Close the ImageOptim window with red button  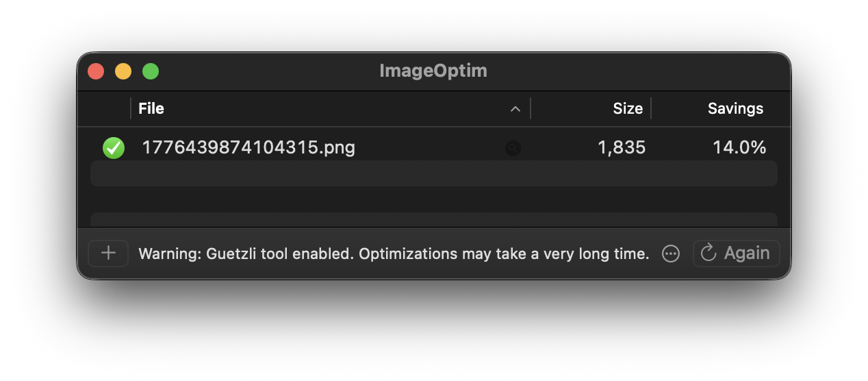(96, 71)
